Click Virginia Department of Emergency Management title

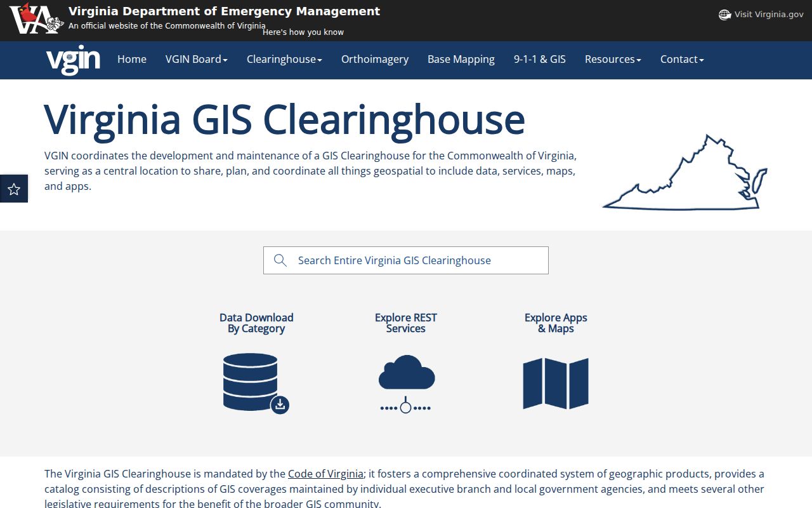pos(225,11)
